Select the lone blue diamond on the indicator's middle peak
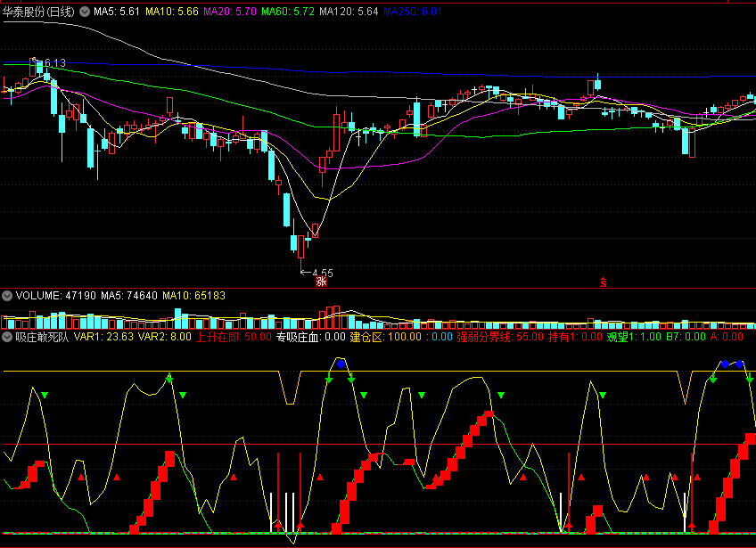 pyautogui.click(x=341, y=364)
